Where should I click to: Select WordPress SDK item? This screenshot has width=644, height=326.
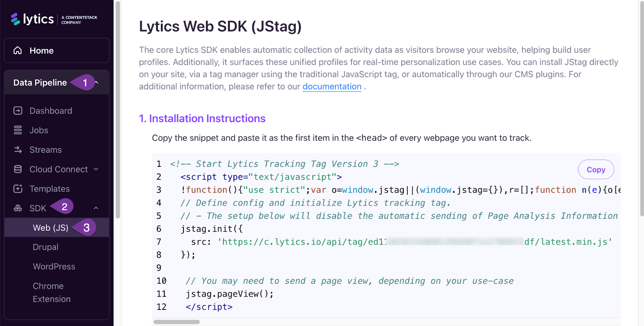point(54,266)
